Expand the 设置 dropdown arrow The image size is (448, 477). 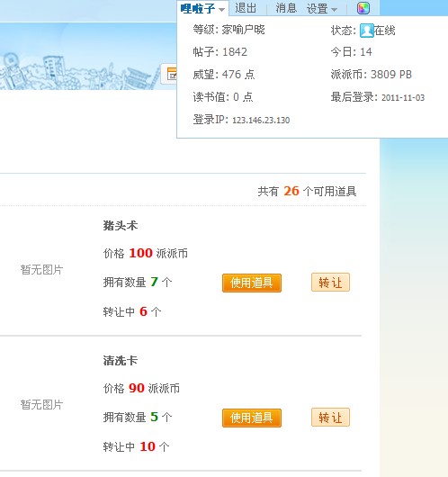click(334, 9)
